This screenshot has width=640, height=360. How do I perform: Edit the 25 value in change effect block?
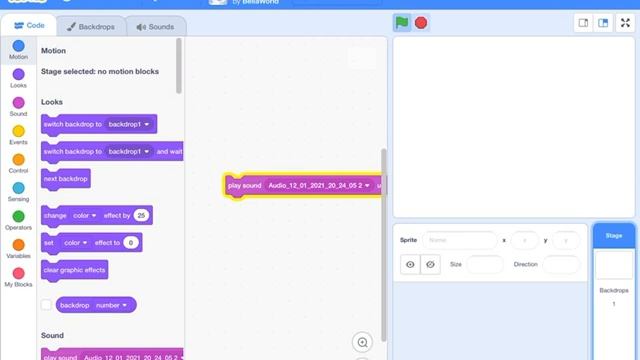click(141, 216)
